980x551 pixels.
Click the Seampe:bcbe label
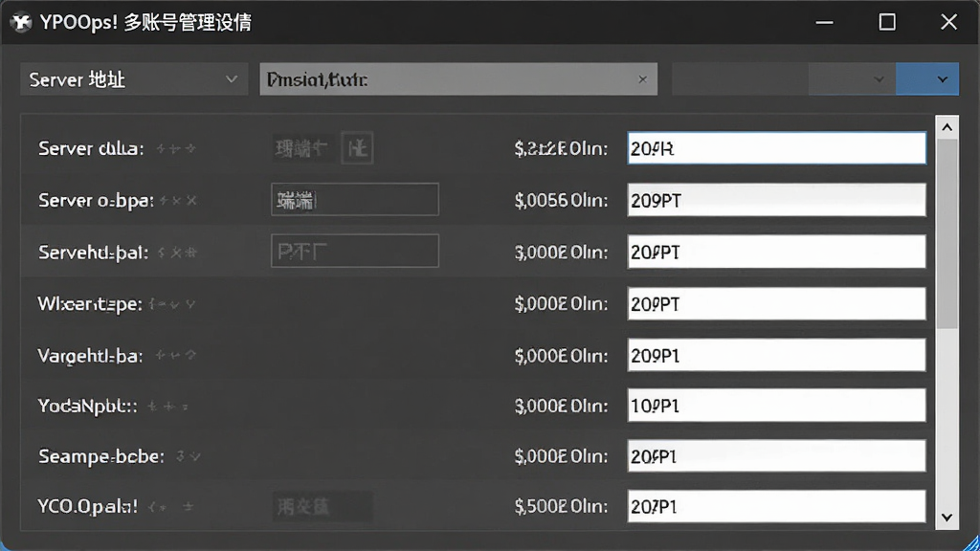pos(101,456)
